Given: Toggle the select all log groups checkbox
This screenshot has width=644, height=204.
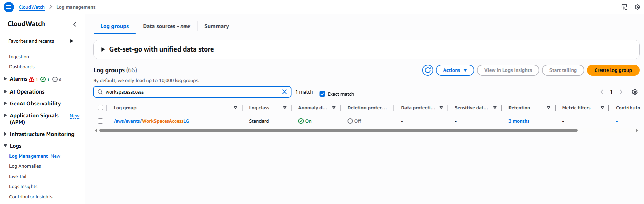Looking at the screenshot, I should (x=100, y=107).
